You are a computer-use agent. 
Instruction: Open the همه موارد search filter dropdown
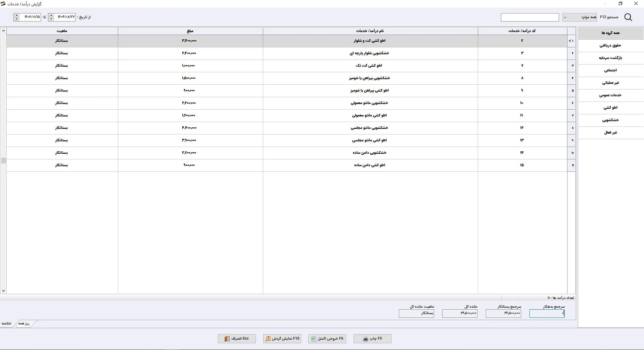[x=580, y=17]
